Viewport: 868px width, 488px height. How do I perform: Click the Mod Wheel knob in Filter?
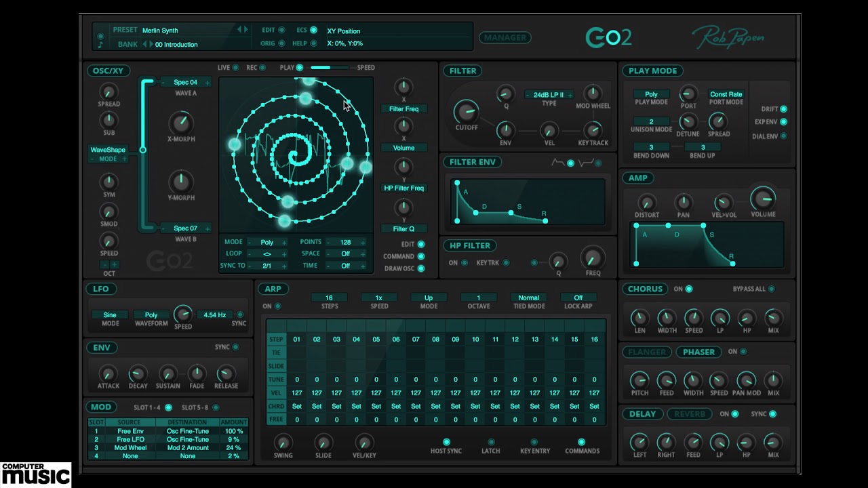tap(593, 94)
